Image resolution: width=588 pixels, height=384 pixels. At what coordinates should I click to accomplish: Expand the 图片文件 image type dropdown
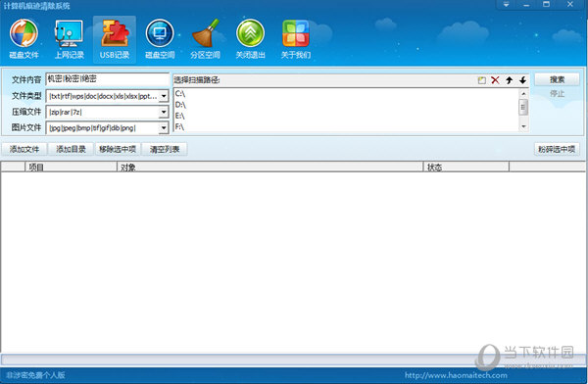click(164, 128)
